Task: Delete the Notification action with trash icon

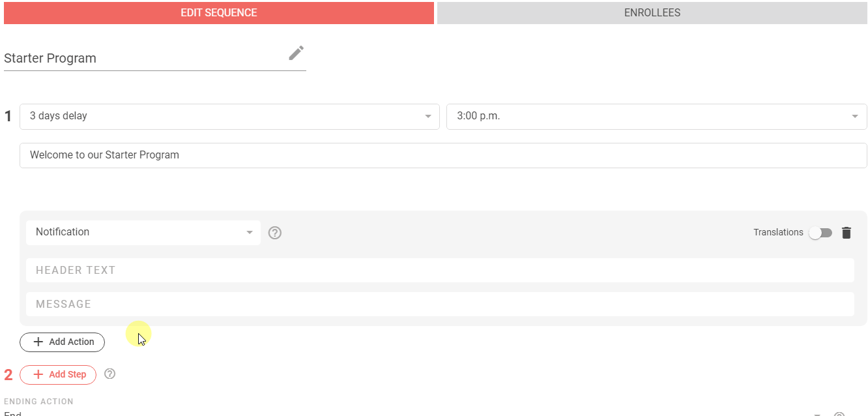Action: click(846, 233)
